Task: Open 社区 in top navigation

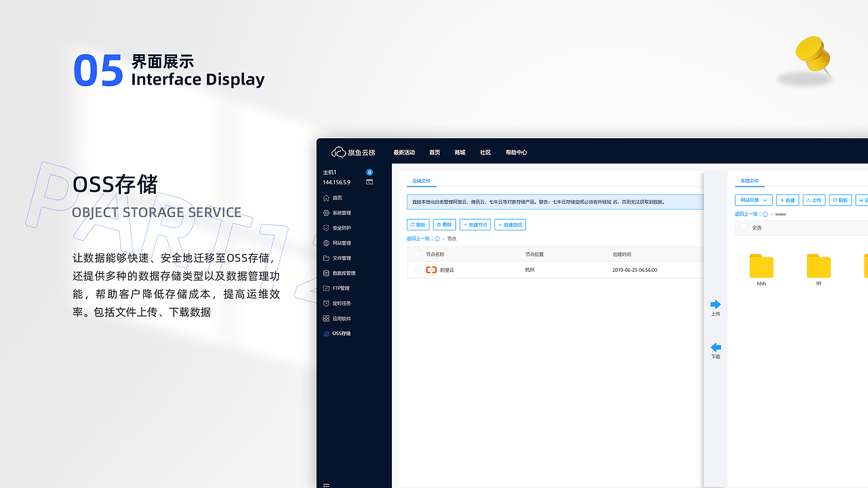Action: [486, 152]
